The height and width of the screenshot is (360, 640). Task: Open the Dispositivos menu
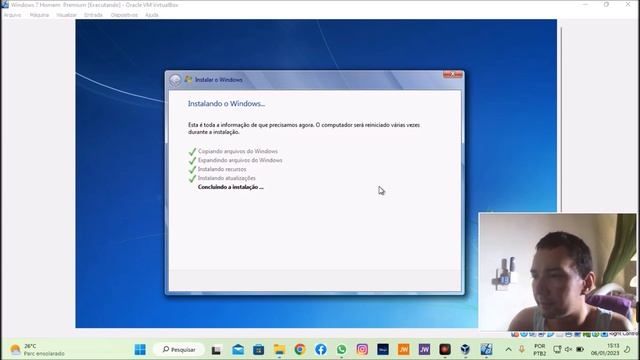(x=124, y=15)
